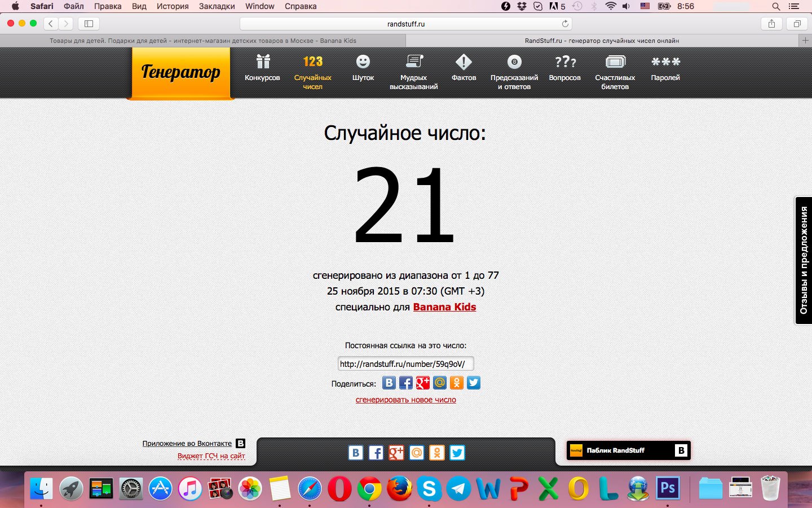This screenshot has width=812, height=508.
Task: Click the permanent link URL field
Action: (406, 364)
